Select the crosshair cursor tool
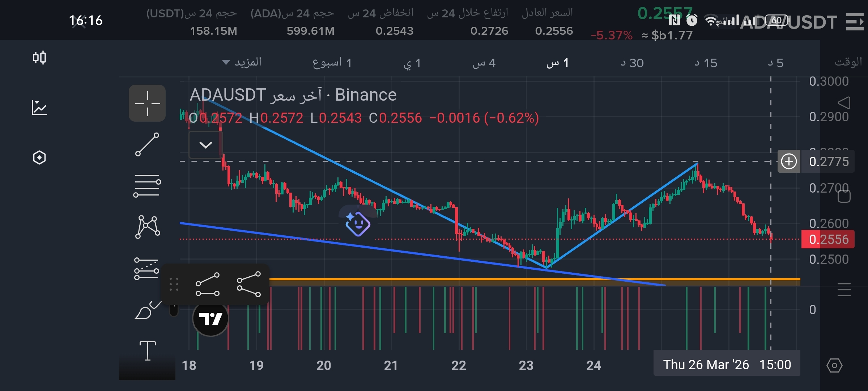This screenshot has width=868, height=391. [147, 103]
